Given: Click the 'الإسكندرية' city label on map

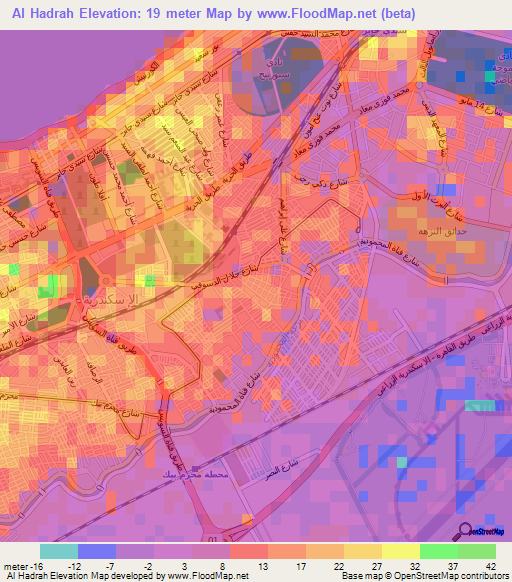Looking at the screenshot, I should tap(111, 300).
